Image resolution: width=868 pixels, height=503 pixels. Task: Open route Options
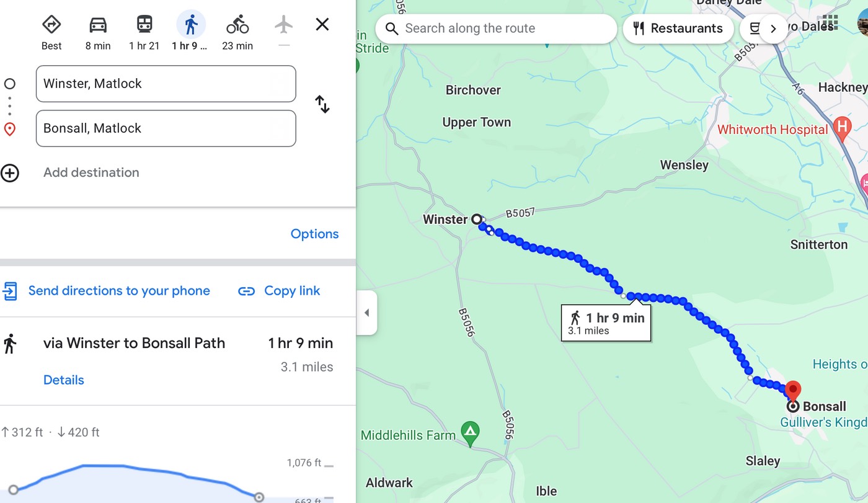click(314, 234)
